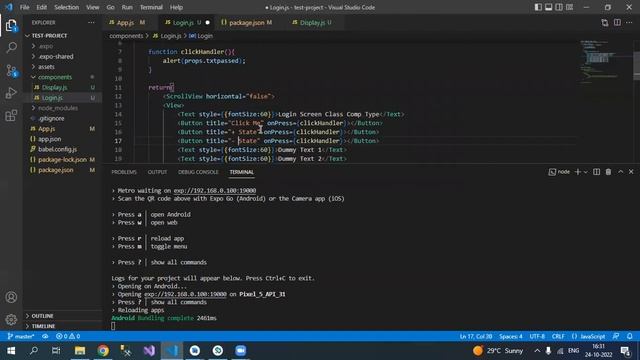Click the components breadcrumb item
This screenshot has height=360, width=640.
[126, 36]
